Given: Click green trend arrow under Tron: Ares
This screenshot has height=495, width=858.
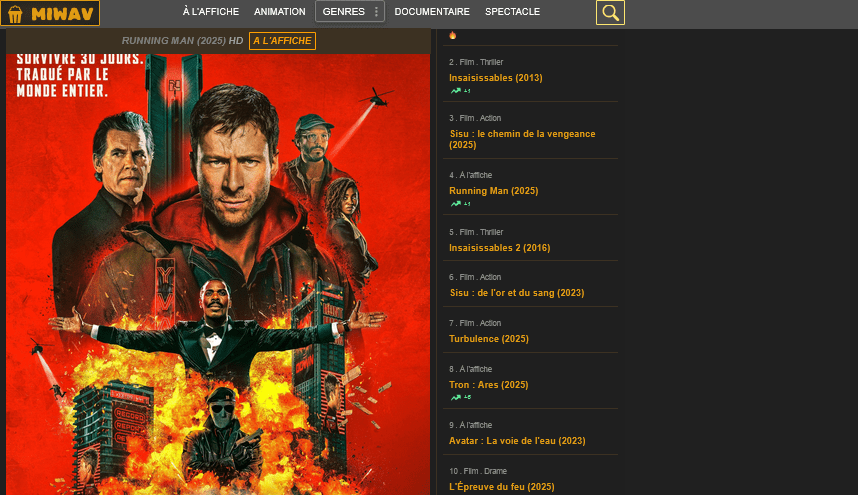Looking at the screenshot, I should click(x=456, y=397).
